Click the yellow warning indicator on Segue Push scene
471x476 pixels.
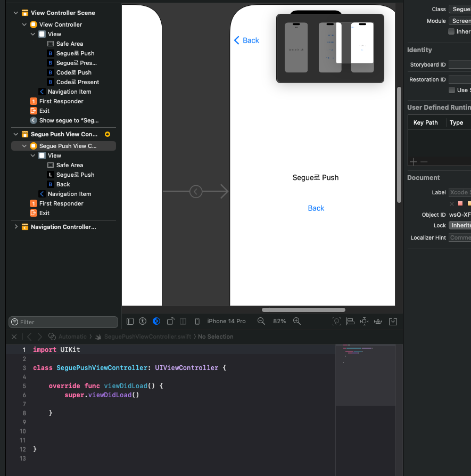[x=108, y=134]
